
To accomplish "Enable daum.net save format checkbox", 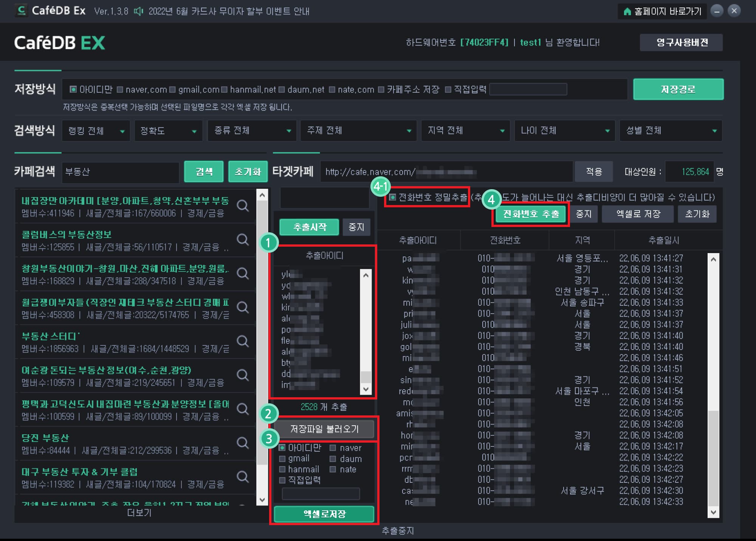I will [282, 90].
